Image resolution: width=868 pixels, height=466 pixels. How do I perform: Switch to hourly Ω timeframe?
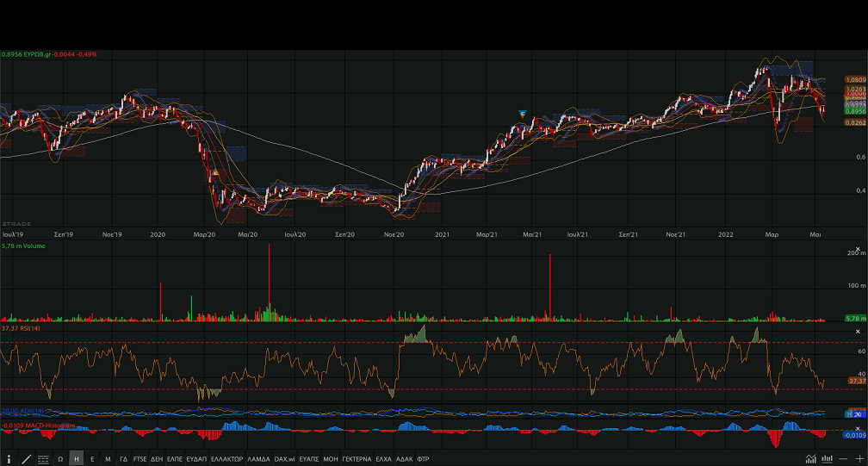click(60, 459)
